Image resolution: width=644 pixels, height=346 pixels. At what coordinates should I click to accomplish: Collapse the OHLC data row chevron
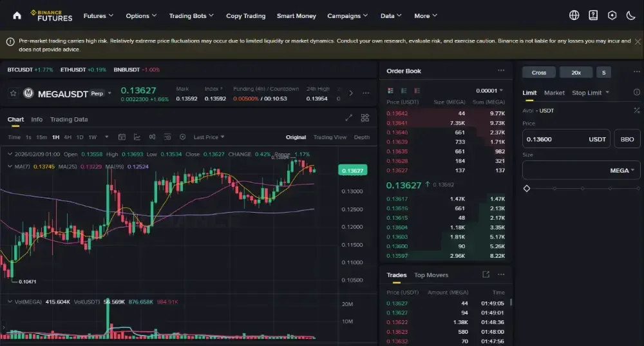coord(10,154)
